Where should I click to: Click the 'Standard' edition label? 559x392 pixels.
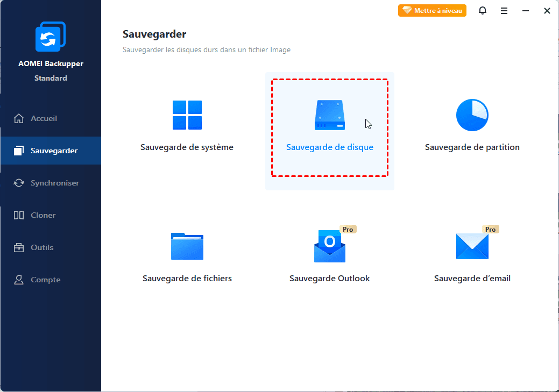click(51, 78)
